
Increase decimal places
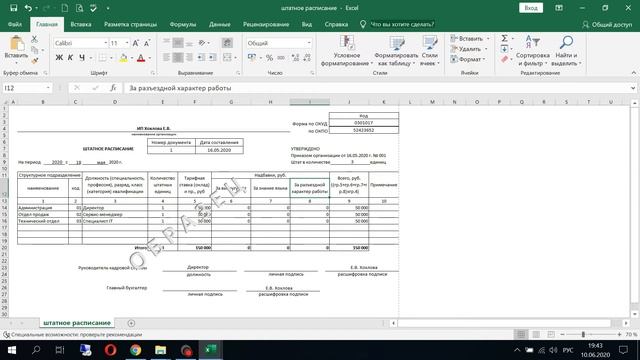coord(295,58)
